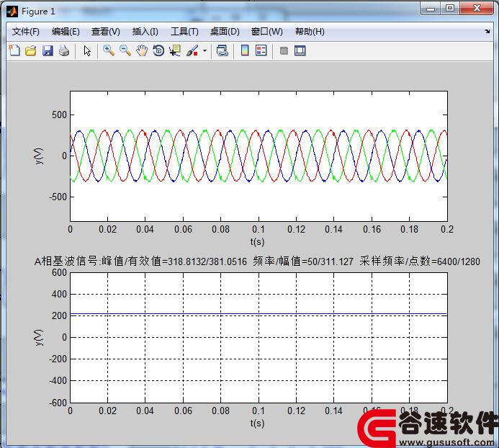Click the upper plot's 500 tick label
499x448 pixels.
click(60, 115)
